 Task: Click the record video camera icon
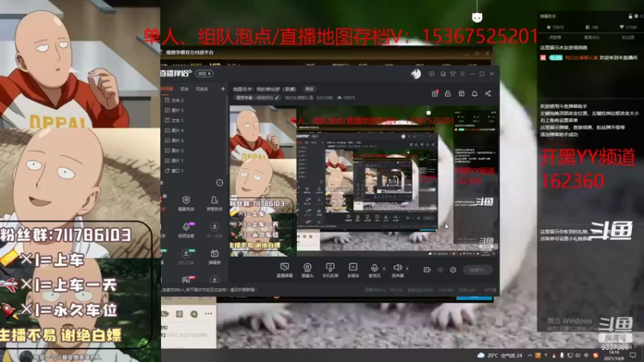[x=427, y=269]
